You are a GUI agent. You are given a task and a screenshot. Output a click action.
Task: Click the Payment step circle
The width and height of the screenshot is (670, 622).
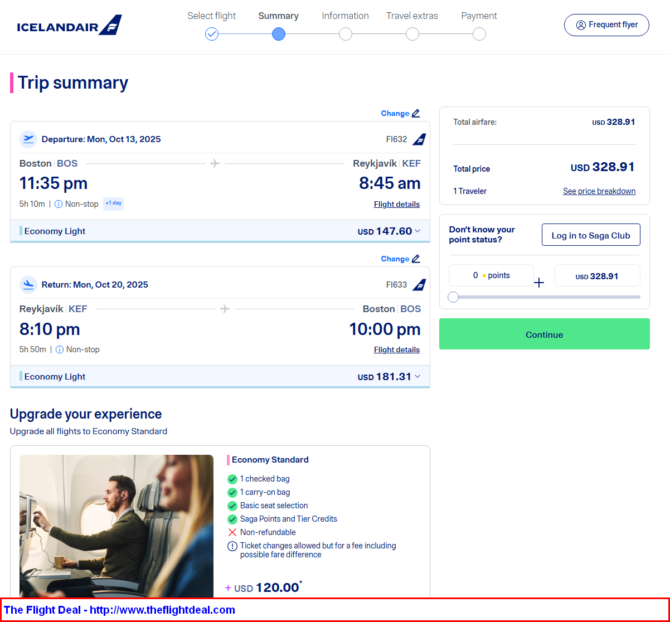pyautogui.click(x=479, y=34)
